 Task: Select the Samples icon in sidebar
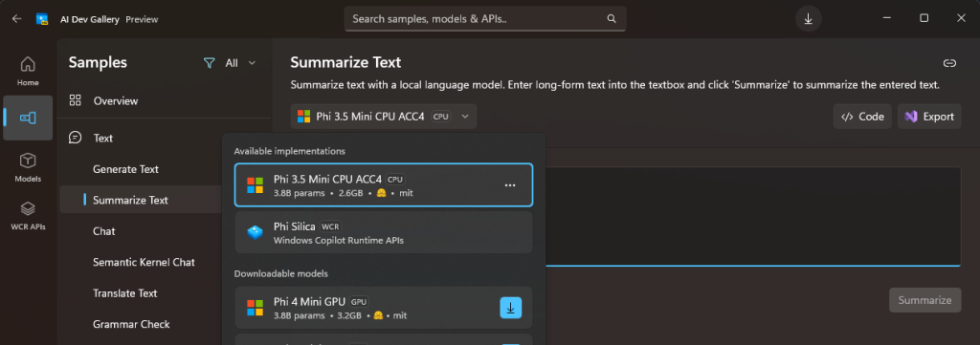coord(28,118)
